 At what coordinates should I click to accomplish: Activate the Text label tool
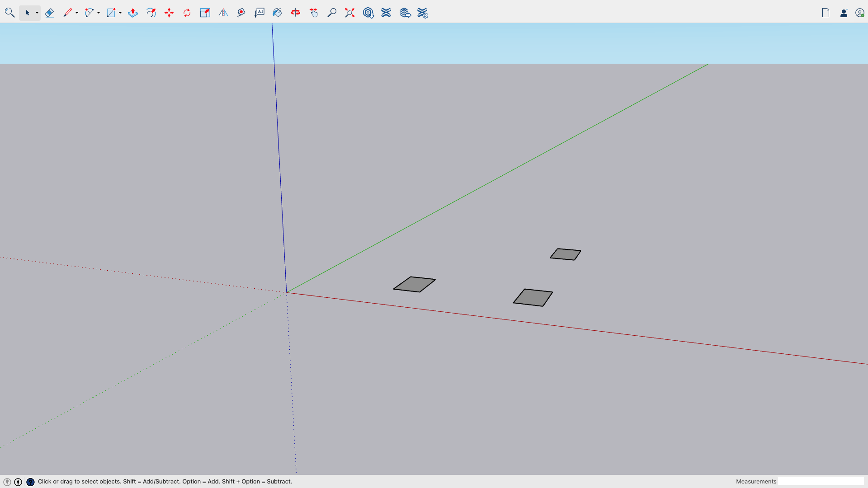click(x=259, y=13)
